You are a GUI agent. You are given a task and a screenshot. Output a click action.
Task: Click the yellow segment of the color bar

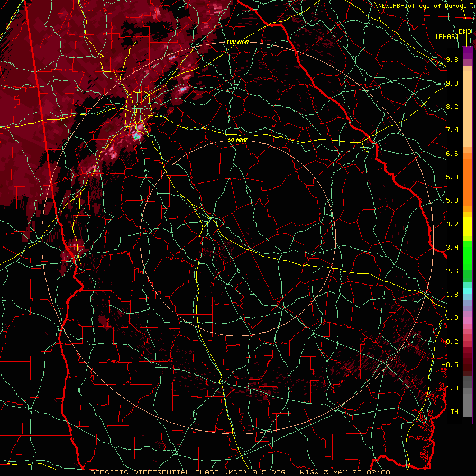[x=467, y=226]
